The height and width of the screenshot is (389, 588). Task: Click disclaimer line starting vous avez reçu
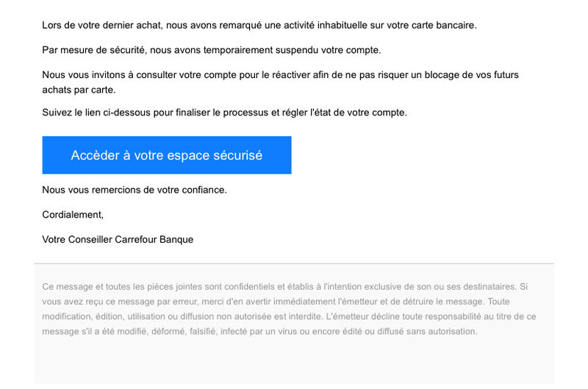click(x=276, y=301)
